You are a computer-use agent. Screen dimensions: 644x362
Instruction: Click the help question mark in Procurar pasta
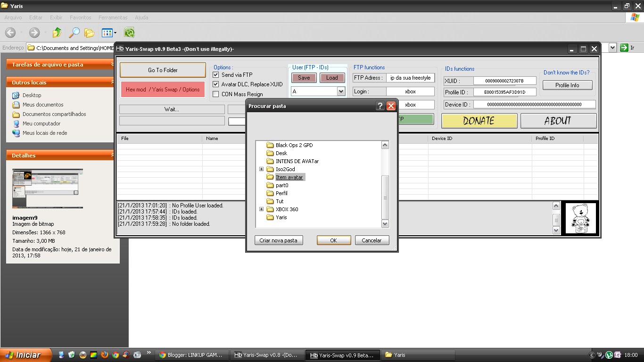tap(380, 106)
